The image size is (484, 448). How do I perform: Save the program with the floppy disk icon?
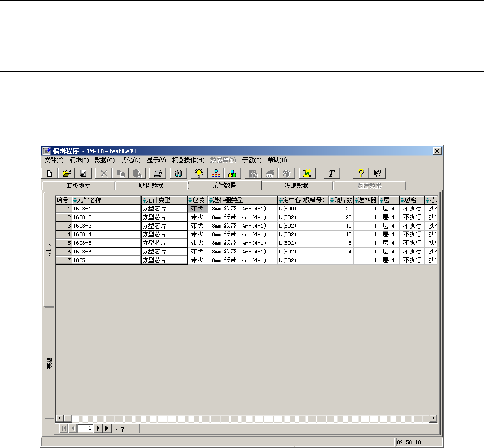point(83,173)
